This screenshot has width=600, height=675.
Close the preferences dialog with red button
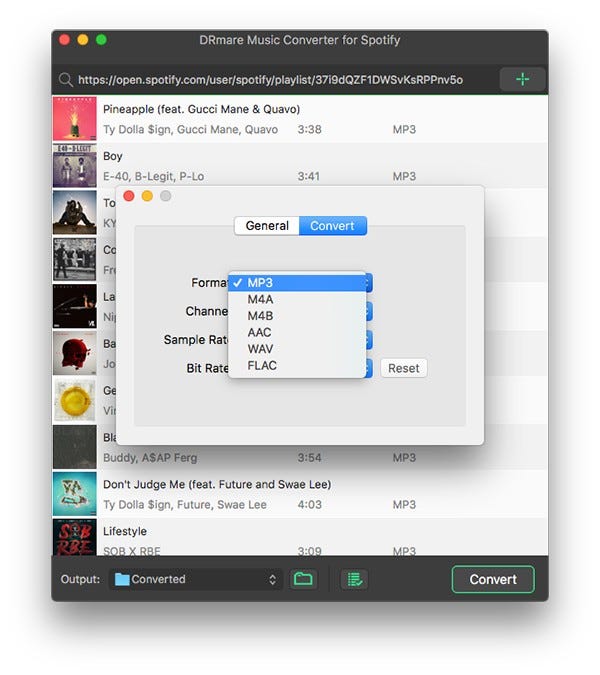point(129,196)
